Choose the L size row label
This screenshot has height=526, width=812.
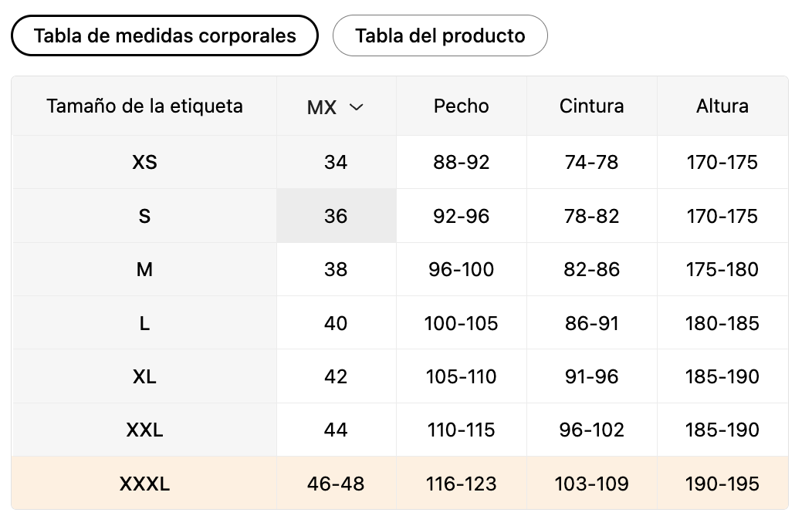coord(144,323)
